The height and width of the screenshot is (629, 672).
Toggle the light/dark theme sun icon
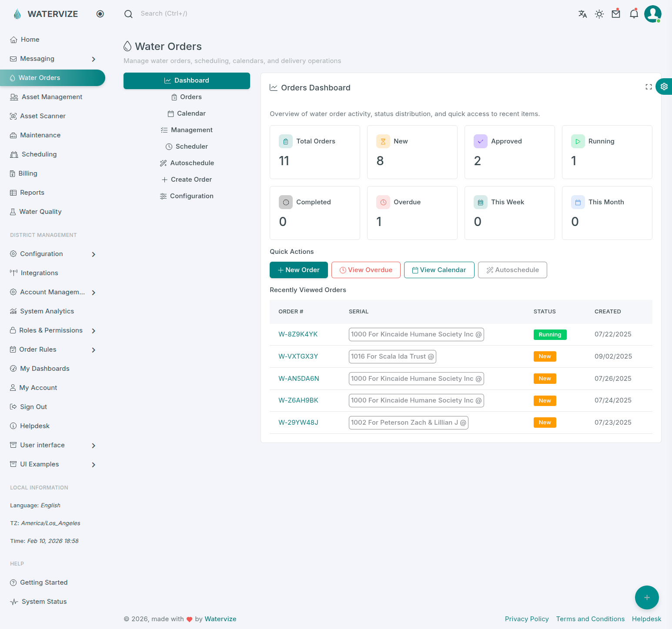(599, 14)
